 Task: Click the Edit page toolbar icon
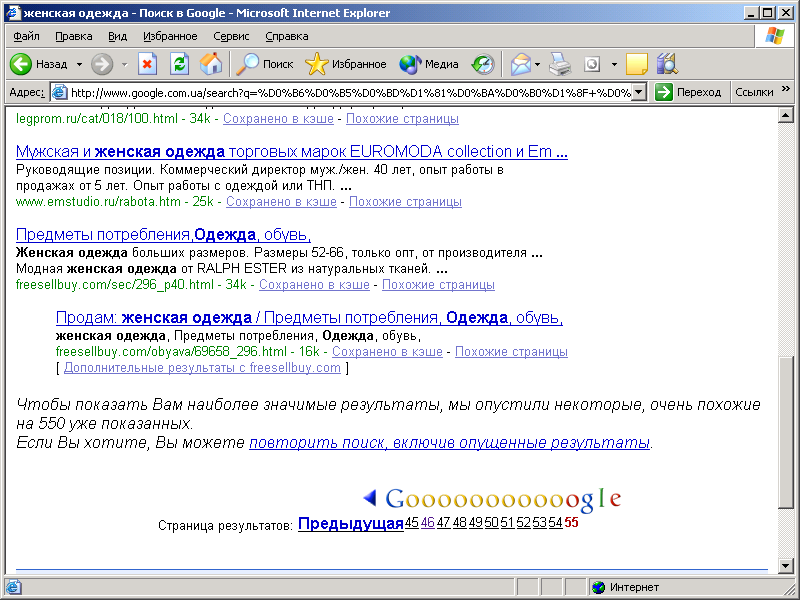592,64
